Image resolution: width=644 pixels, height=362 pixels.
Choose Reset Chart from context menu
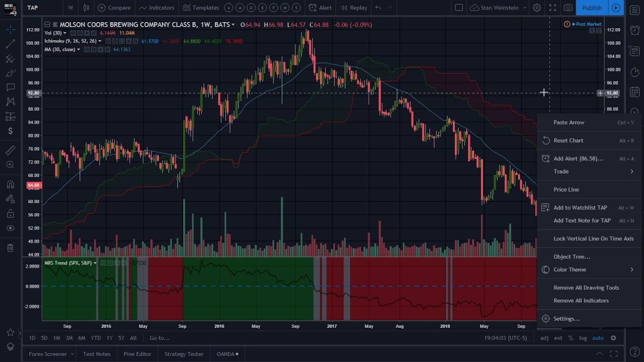589,140
